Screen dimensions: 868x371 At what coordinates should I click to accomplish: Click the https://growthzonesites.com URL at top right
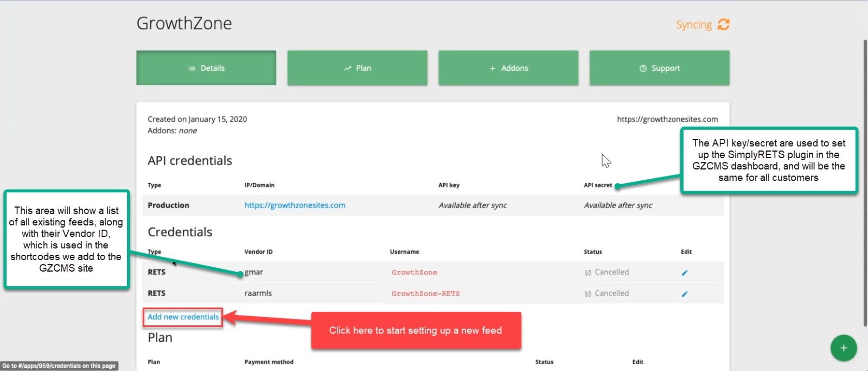click(x=667, y=119)
